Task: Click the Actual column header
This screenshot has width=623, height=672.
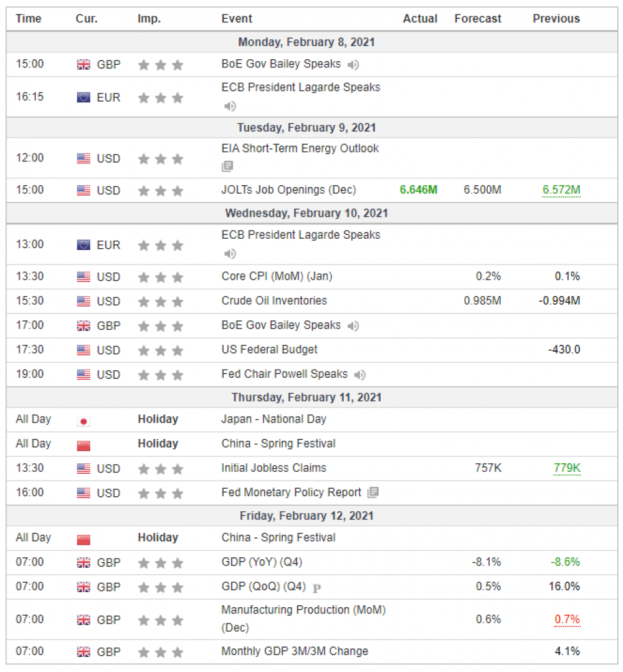Action: click(x=420, y=19)
